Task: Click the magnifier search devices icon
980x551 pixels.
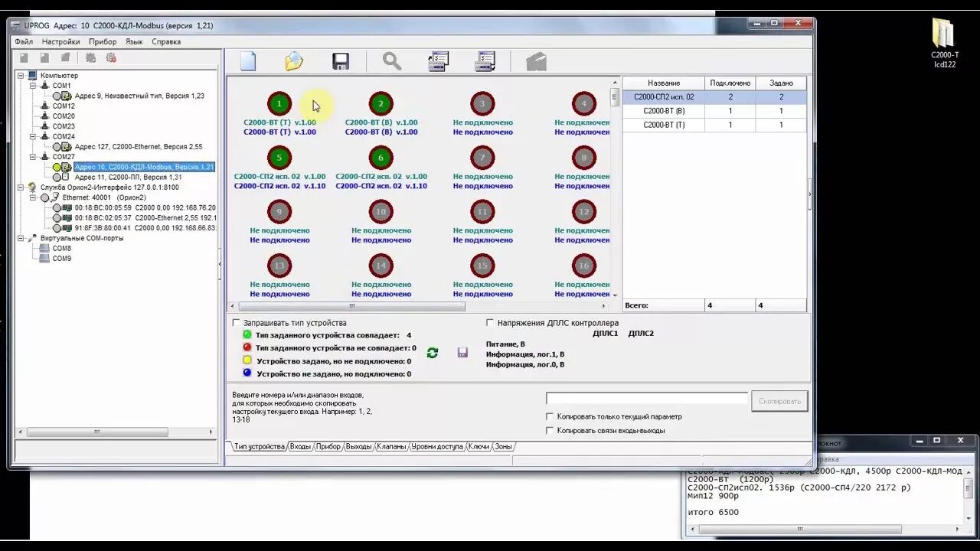Action: point(392,61)
